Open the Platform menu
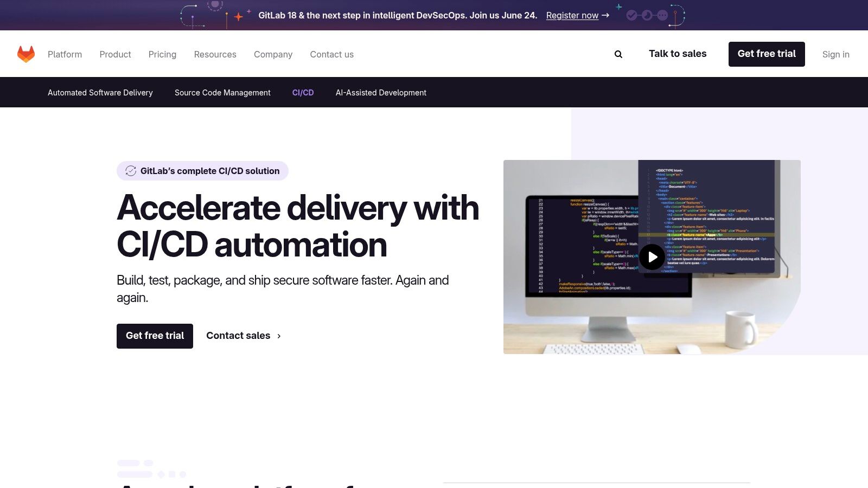The image size is (868, 488). (x=65, y=54)
